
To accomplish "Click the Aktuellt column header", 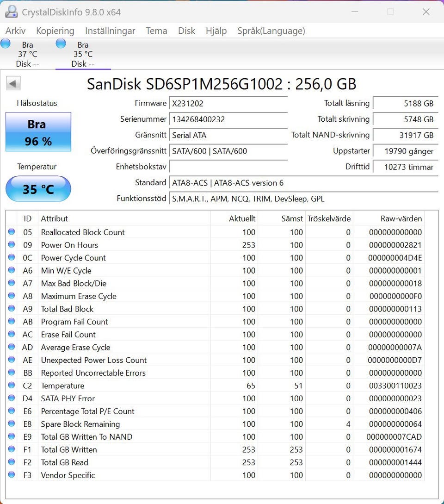I will [234, 218].
